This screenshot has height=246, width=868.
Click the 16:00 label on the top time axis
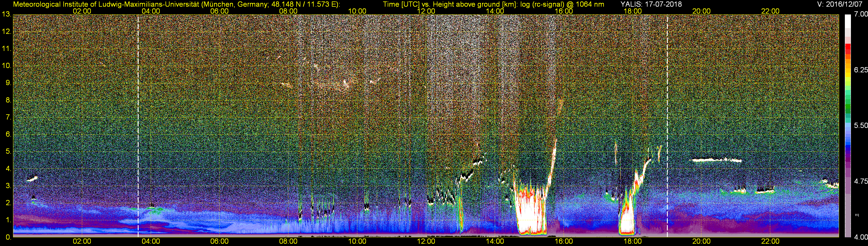(x=564, y=11)
